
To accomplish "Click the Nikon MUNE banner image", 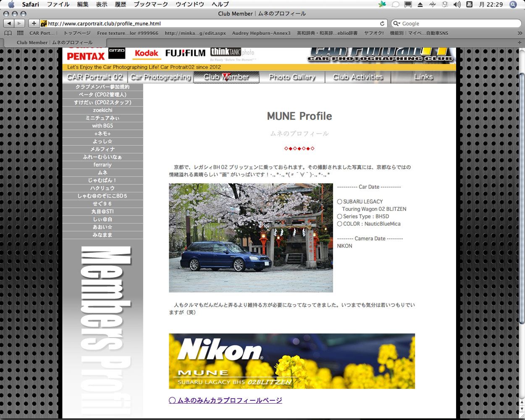I will (x=292, y=361).
